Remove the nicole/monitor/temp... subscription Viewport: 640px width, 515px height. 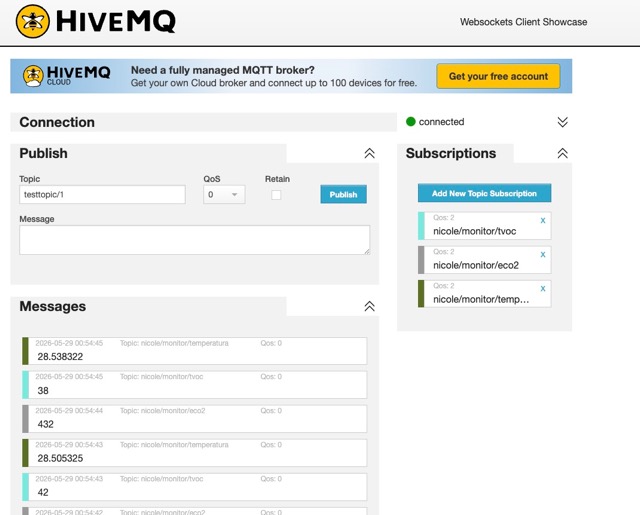click(543, 289)
